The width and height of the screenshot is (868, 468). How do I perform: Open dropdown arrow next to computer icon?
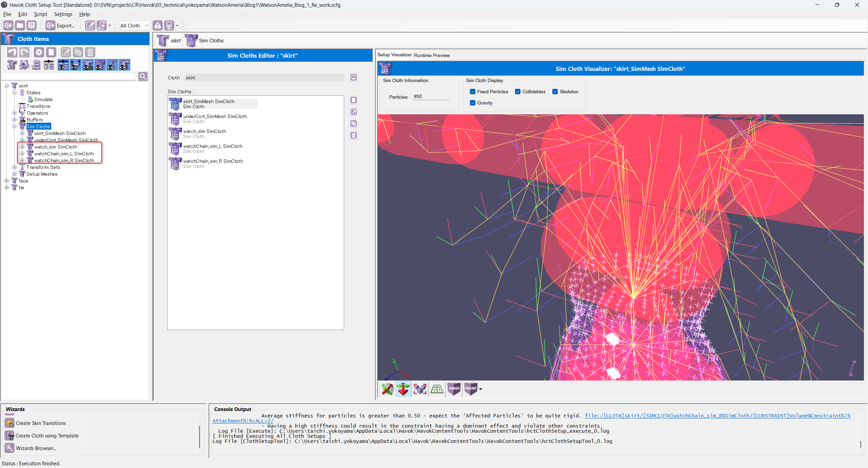(177, 26)
